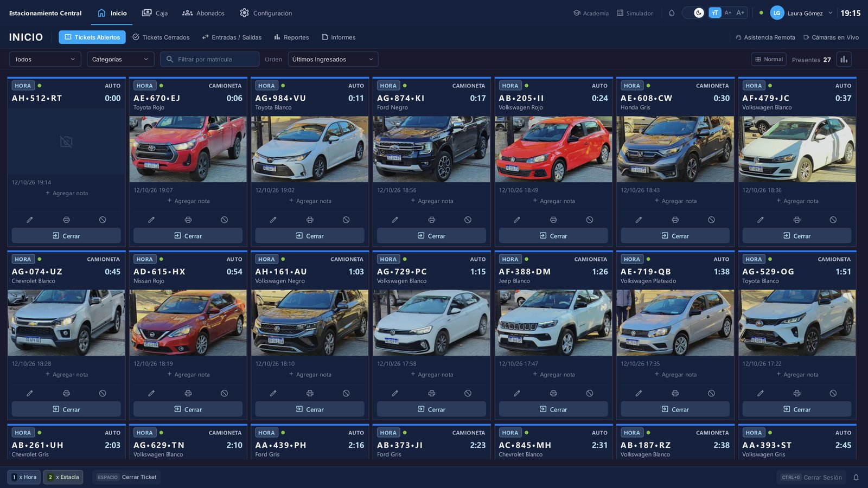Select the largest A+ text size
The height and width of the screenshot is (488, 868).
coord(741,13)
